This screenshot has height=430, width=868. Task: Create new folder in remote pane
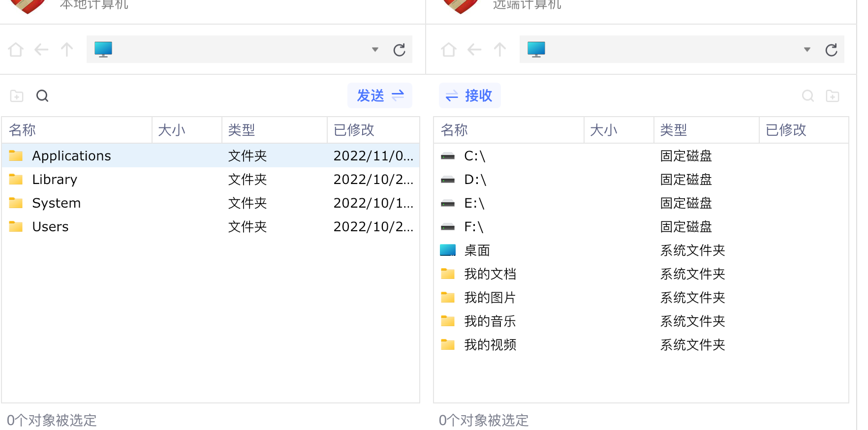point(833,96)
